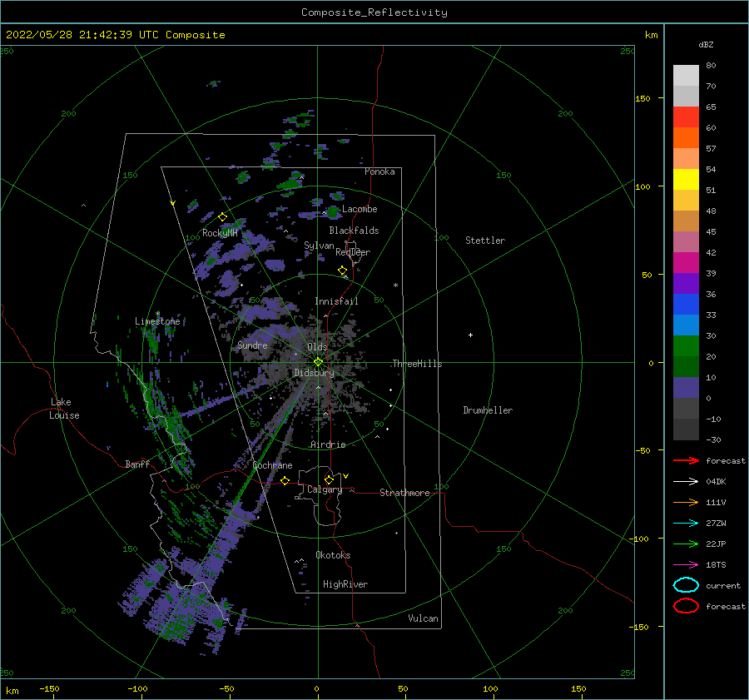Click the Vulcan label
749x700 pixels.
click(x=424, y=618)
